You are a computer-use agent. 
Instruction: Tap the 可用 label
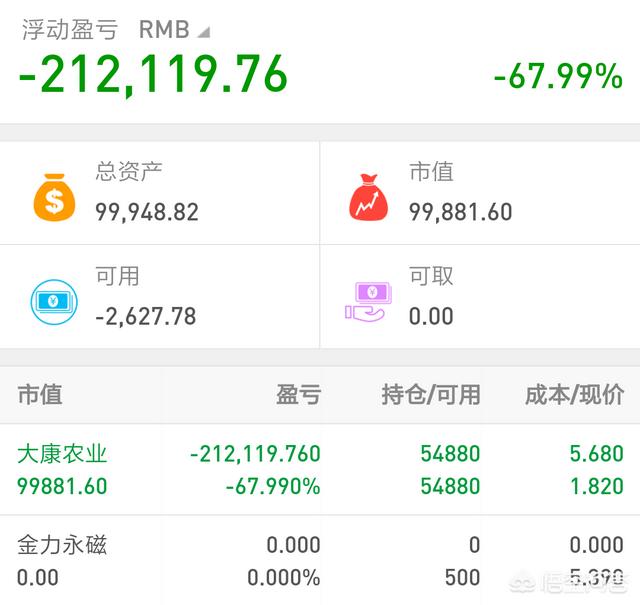tap(118, 276)
